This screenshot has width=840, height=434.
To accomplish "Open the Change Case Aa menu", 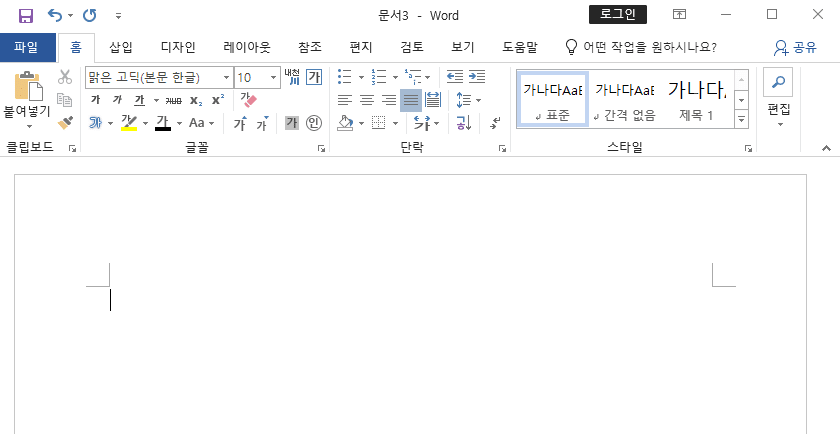I will pyautogui.click(x=201, y=123).
